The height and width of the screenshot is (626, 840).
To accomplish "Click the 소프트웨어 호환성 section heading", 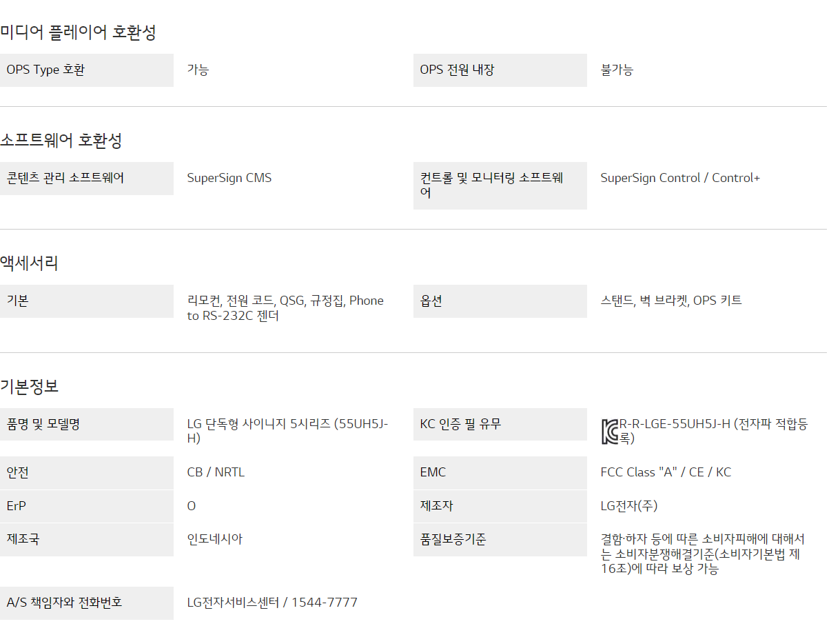I will tap(61, 141).
